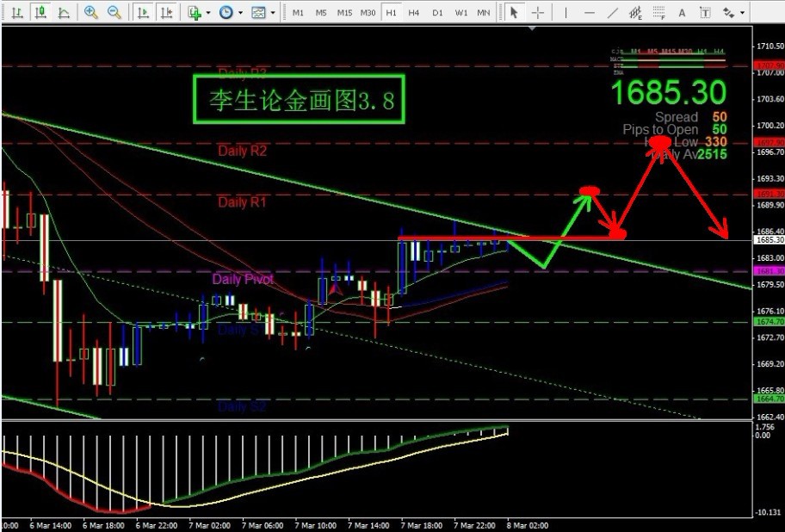Activate the Crosshair tool
Image resolution: width=785 pixels, height=532 pixels.
pyautogui.click(x=538, y=13)
